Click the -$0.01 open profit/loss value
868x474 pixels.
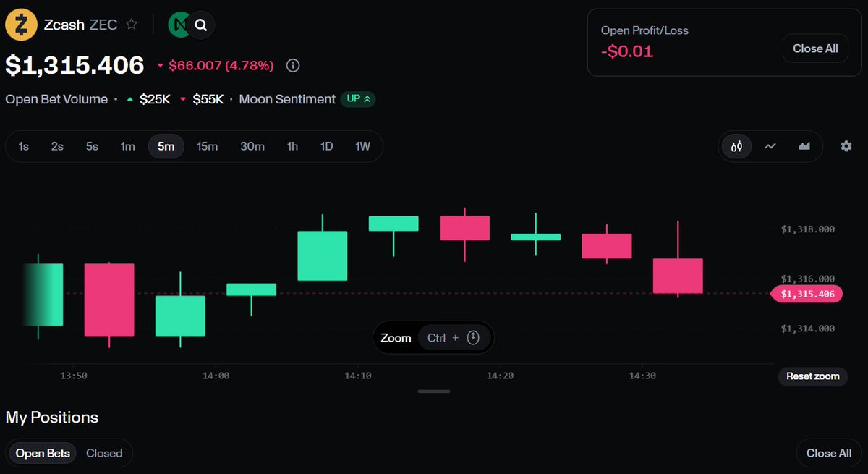click(x=627, y=51)
